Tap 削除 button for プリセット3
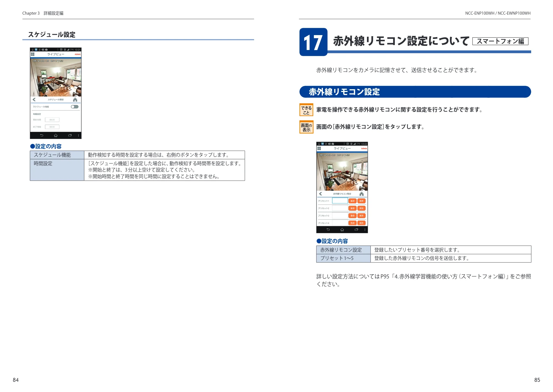This screenshot has width=553, height=392. click(x=361, y=215)
